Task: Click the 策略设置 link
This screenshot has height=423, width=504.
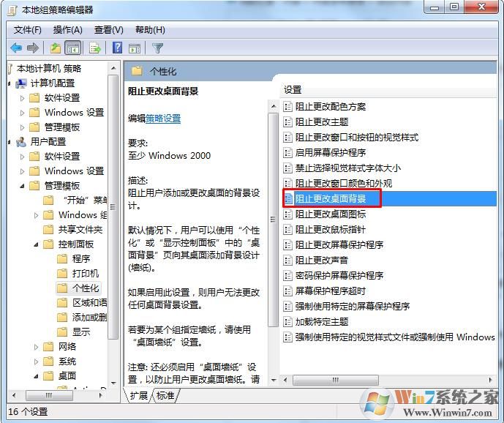Action: (163, 119)
